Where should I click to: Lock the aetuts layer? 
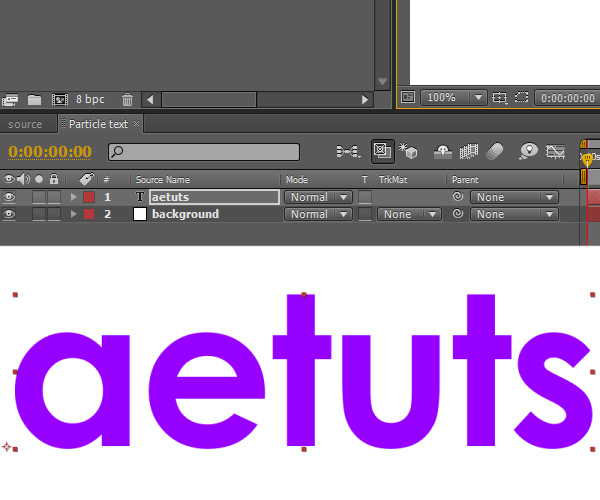click(x=54, y=197)
